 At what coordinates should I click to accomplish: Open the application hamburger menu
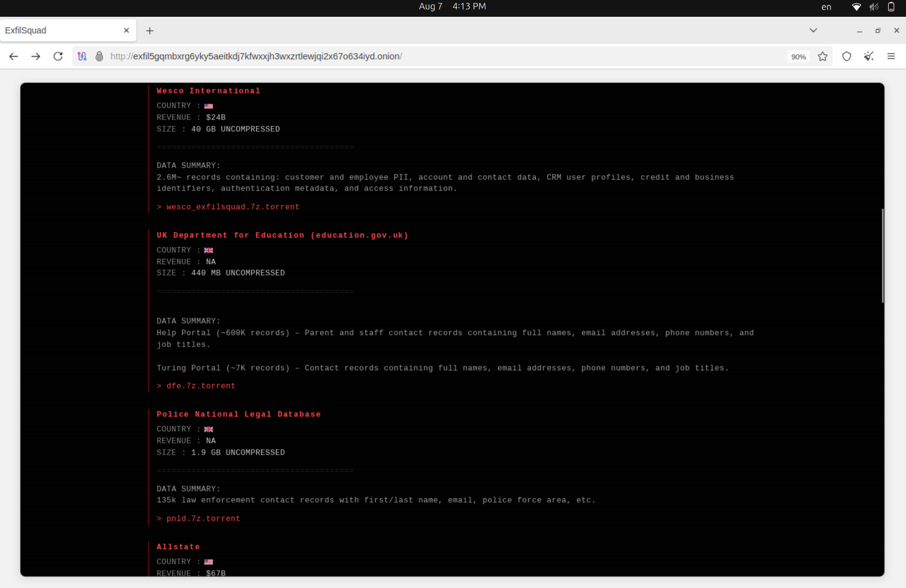891,56
